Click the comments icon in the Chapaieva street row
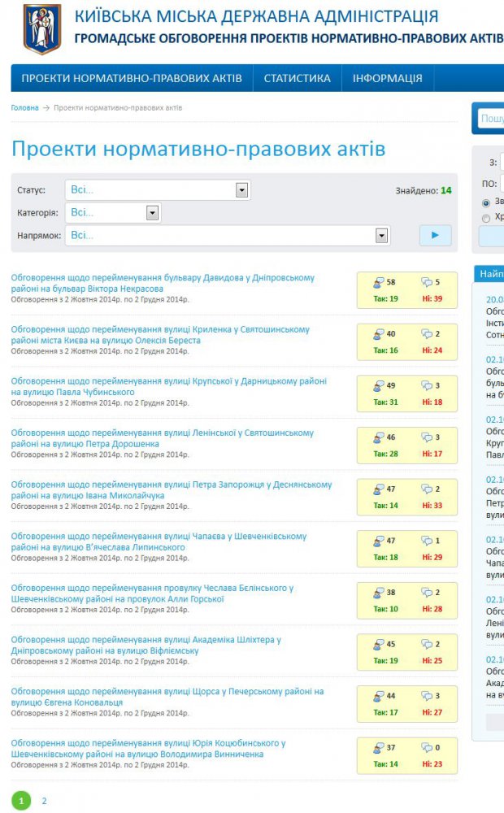The image size is (504, 813). coord(427,541)
